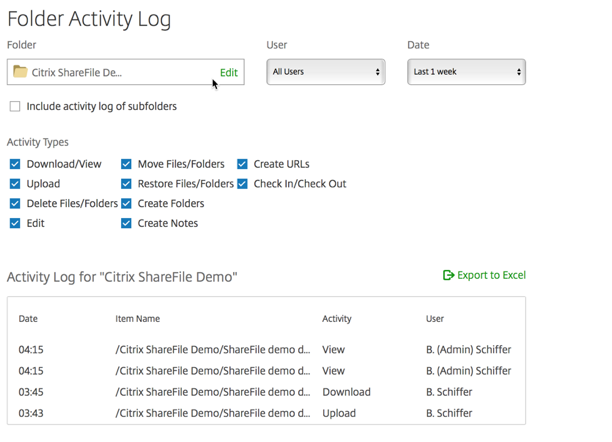612x442 pixels.
Task: Click the Export to Excel icon
Action: 448,275
